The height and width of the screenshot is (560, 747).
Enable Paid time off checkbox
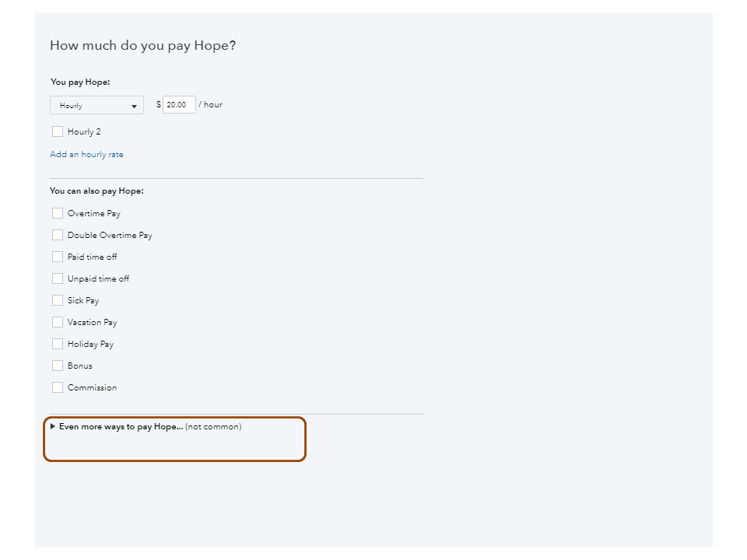point(58,257)
